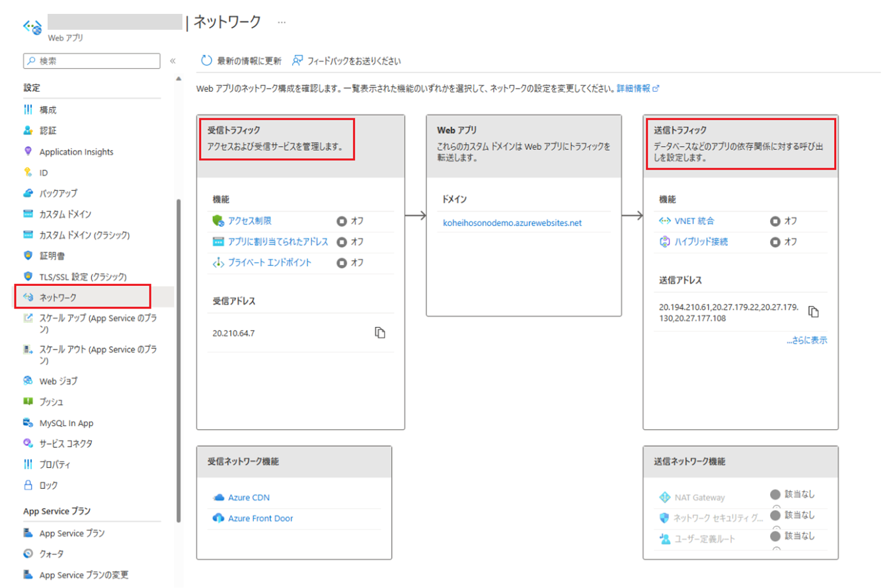The width and height of the screenshot is (889, 588).
Task: Click the feedback icon in toolbar
Action: click(x=297, y=61)
